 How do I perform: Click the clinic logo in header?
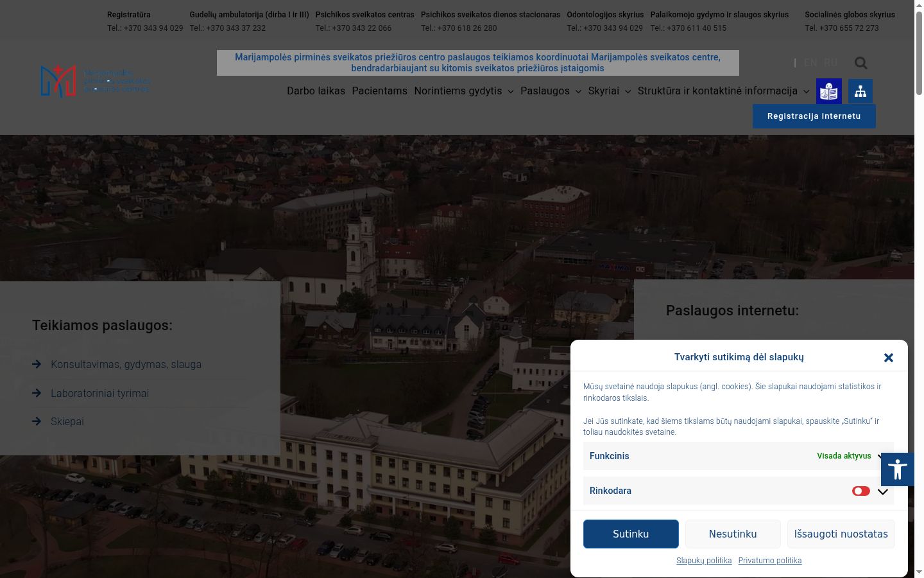coord(95,81)
